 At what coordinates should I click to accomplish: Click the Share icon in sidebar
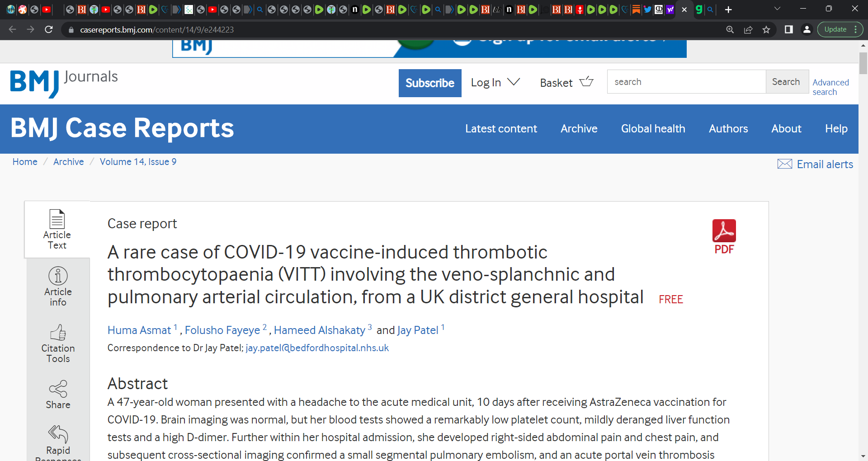58,389
